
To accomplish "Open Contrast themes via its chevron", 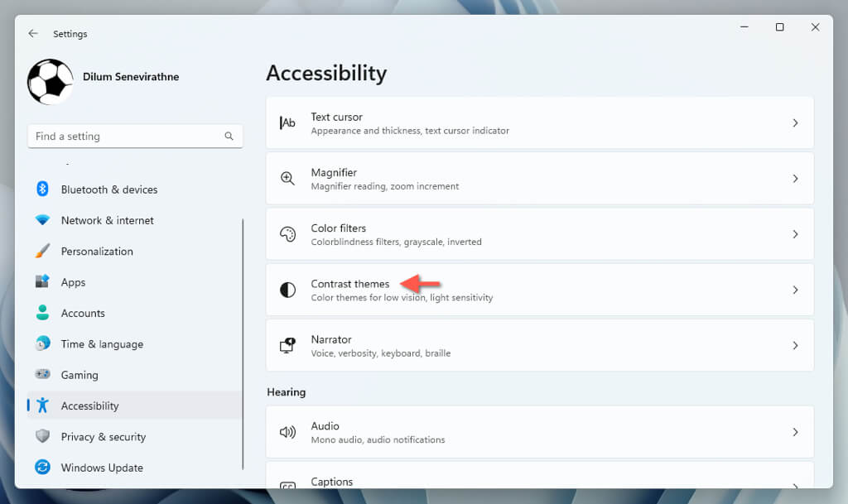I will tap(795, 290).
